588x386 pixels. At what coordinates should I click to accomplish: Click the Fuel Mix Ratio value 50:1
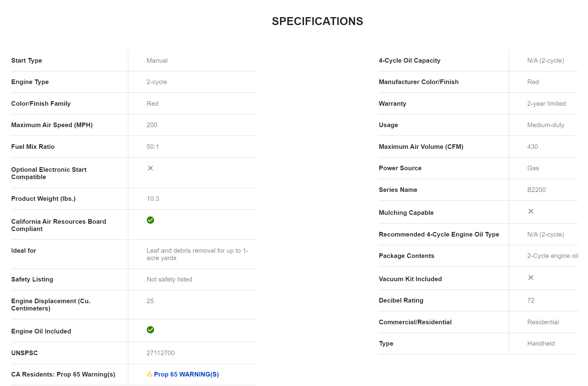pyautogui.click(x=153, y=147)
